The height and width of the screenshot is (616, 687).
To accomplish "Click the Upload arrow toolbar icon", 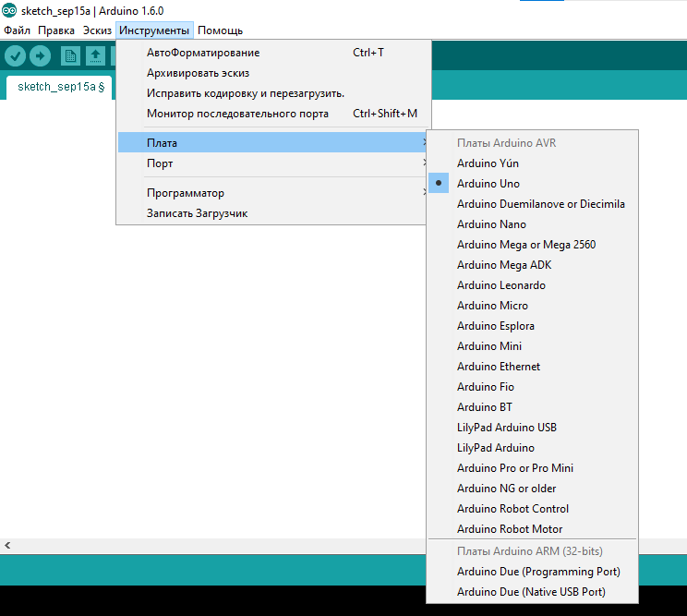I will click(x=41, y=56).
